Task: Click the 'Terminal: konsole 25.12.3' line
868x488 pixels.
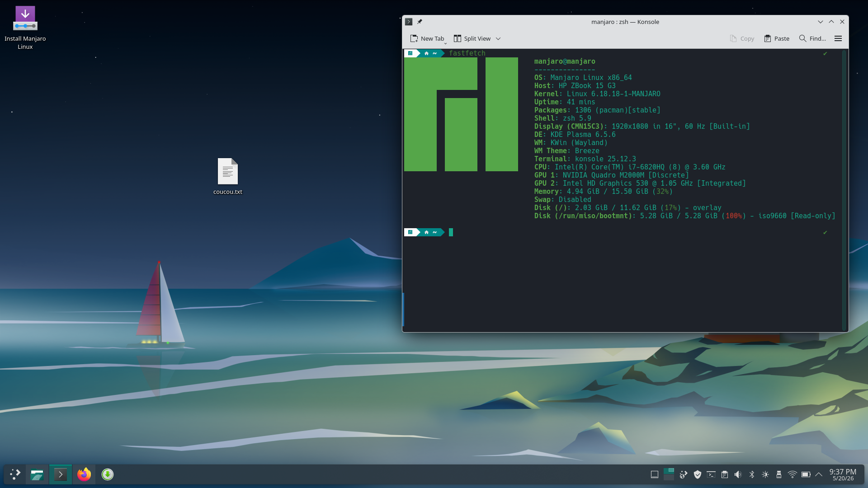Action: 585,159
